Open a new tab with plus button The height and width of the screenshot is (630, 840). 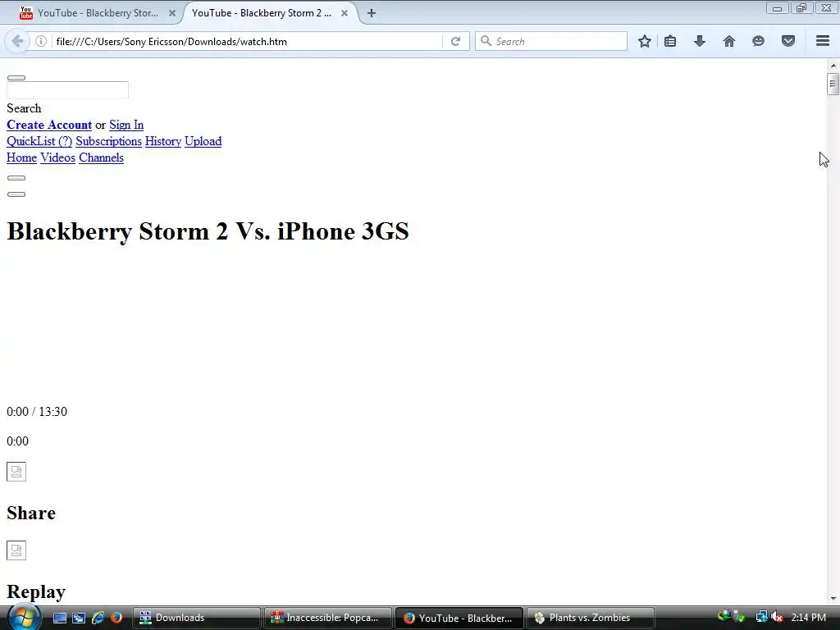372,13
